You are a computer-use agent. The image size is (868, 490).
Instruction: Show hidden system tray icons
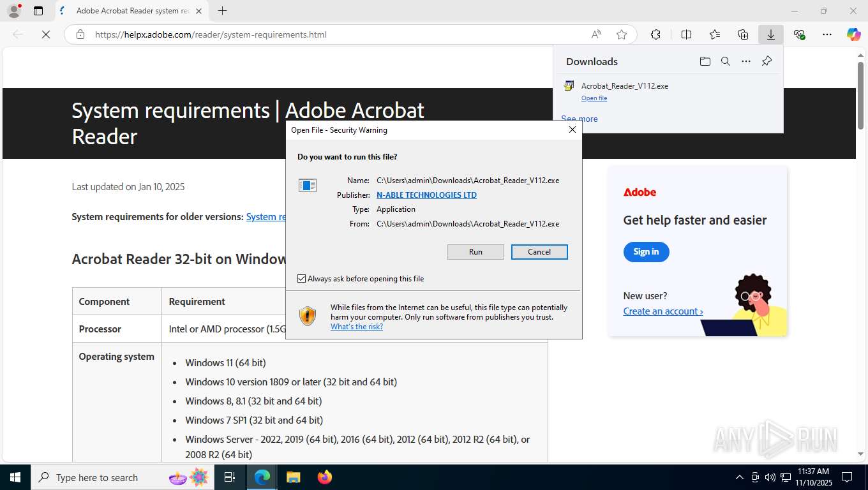click(740, 477)
